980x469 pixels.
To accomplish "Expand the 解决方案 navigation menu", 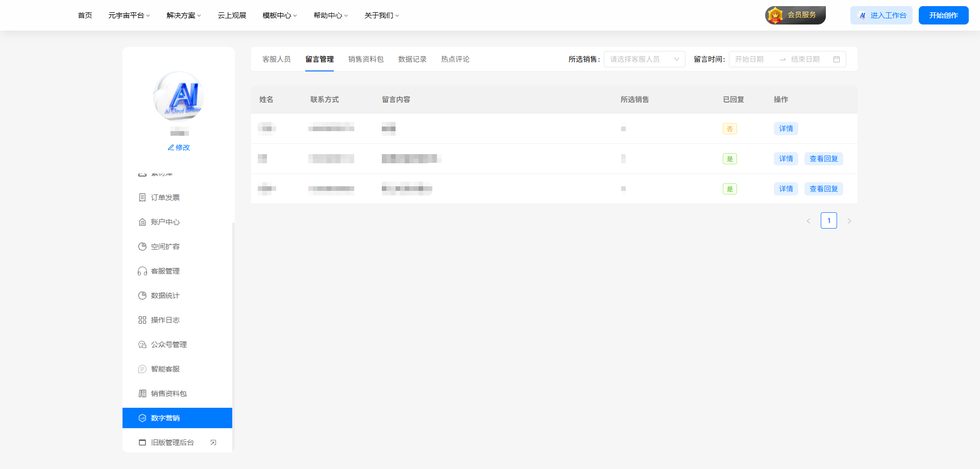I will coord(184,15).
